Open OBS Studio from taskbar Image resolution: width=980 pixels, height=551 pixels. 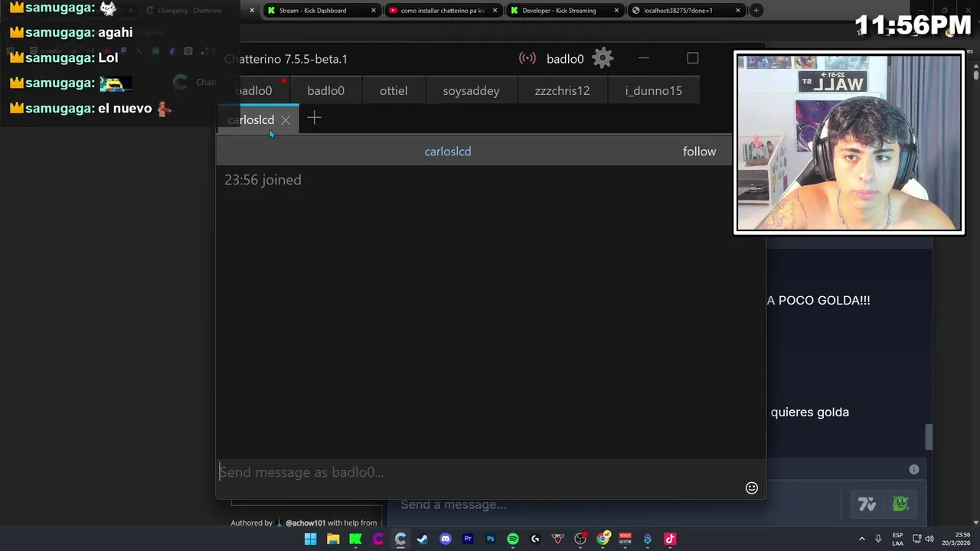580,539
